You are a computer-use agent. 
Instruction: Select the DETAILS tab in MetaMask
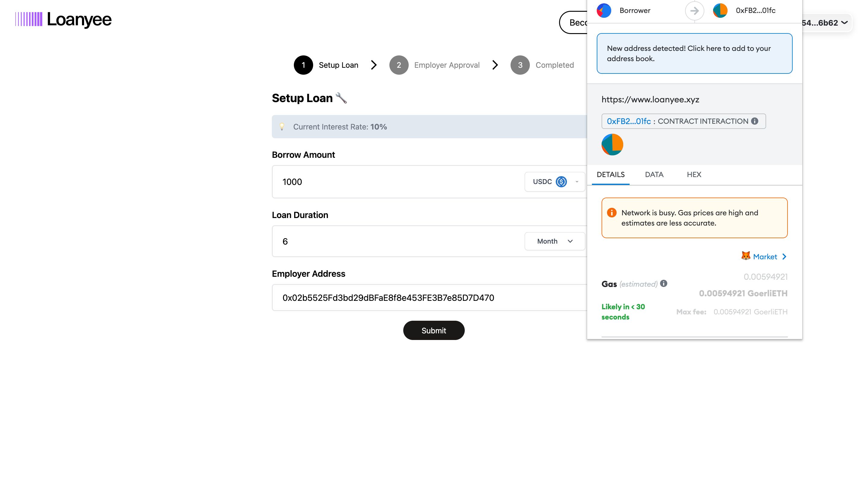coord(611,174)
